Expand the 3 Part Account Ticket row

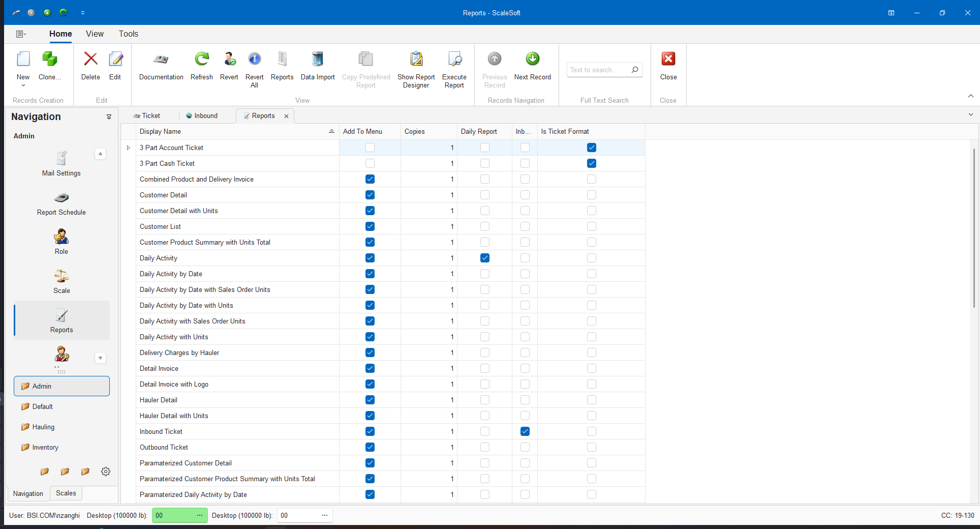(129, 148)
